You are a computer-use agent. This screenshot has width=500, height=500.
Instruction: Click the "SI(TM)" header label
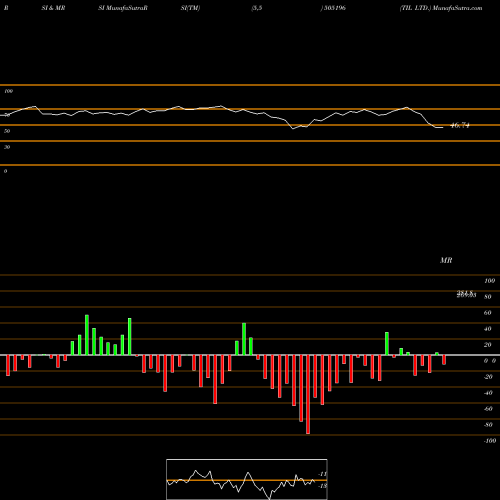[x=190, y=8]
